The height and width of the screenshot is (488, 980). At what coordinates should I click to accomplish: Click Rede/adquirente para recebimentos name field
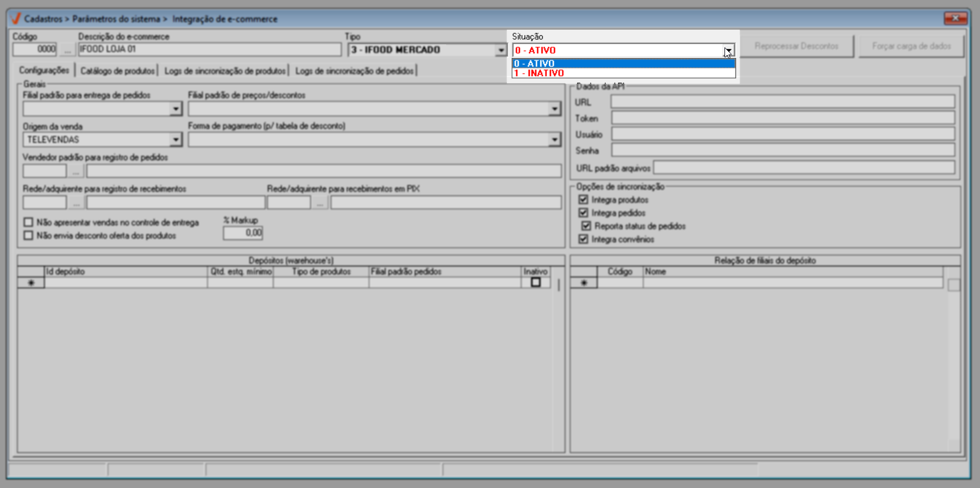point(175,203)
